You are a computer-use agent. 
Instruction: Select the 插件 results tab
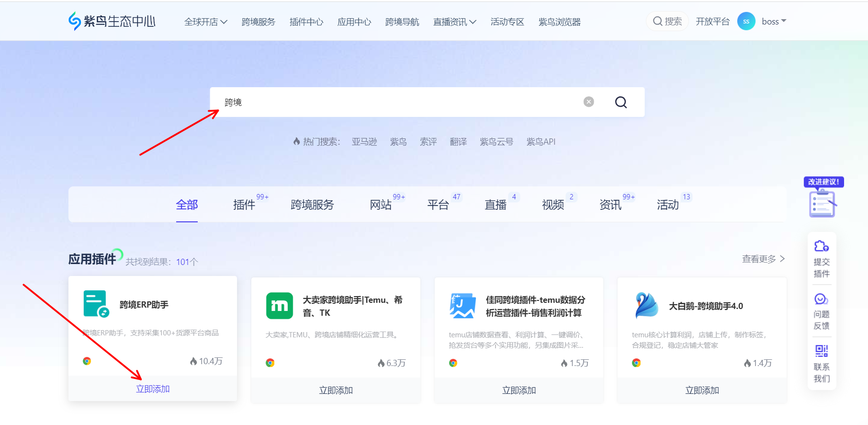coord(244,205)
